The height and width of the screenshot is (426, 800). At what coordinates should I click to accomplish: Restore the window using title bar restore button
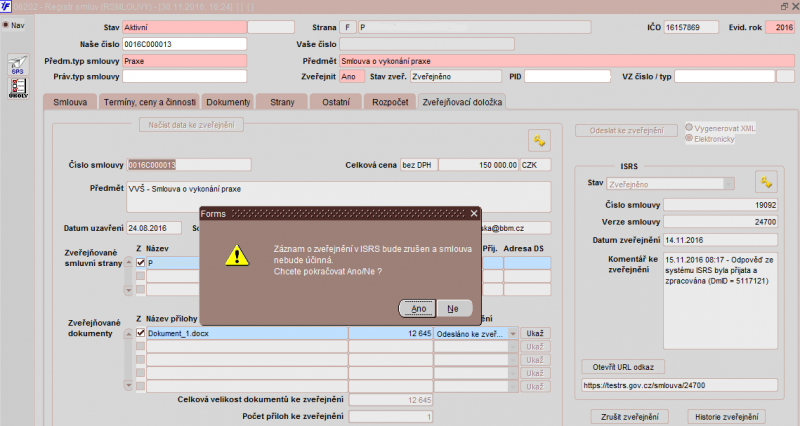[x=784, y=7]
